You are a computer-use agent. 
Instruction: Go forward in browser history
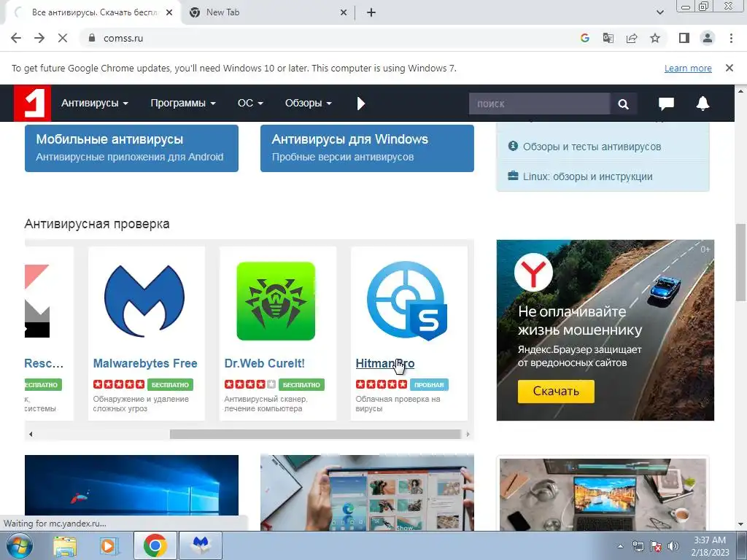tap(39, 38)
